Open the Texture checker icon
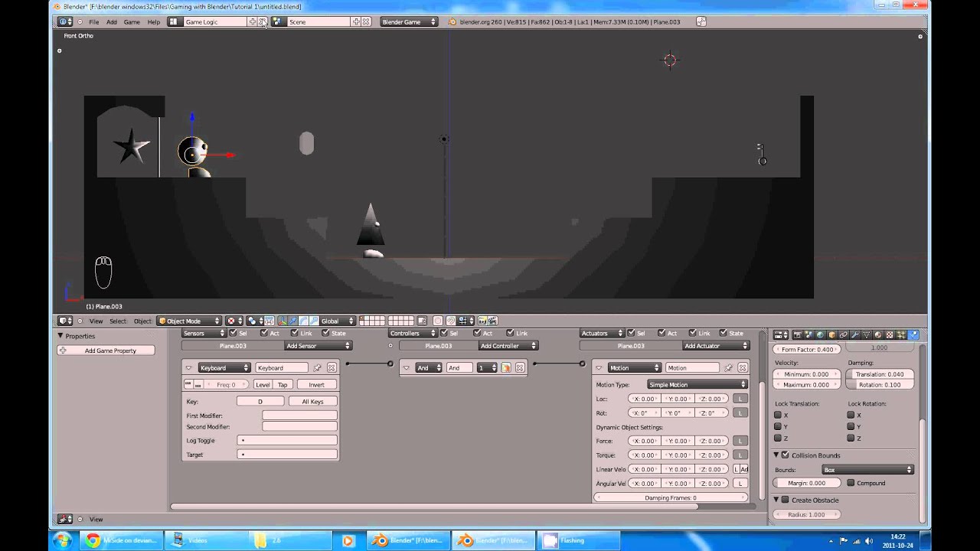 point(890,334)
